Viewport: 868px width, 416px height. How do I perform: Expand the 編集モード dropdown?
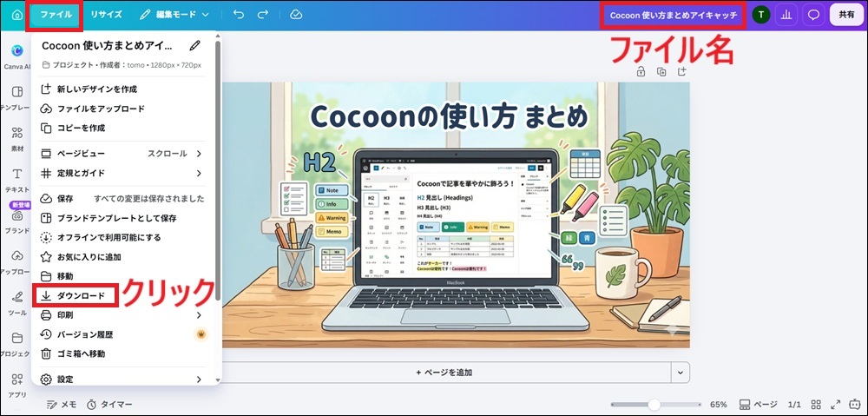174,15
